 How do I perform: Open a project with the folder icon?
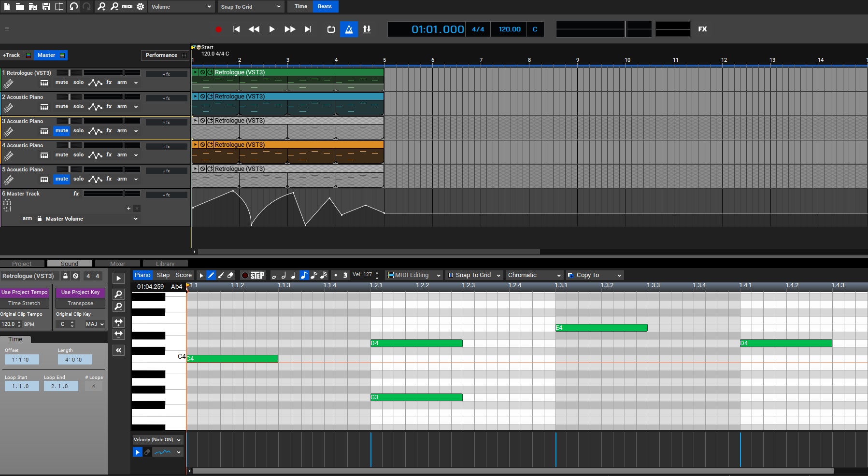click(20, 6)
